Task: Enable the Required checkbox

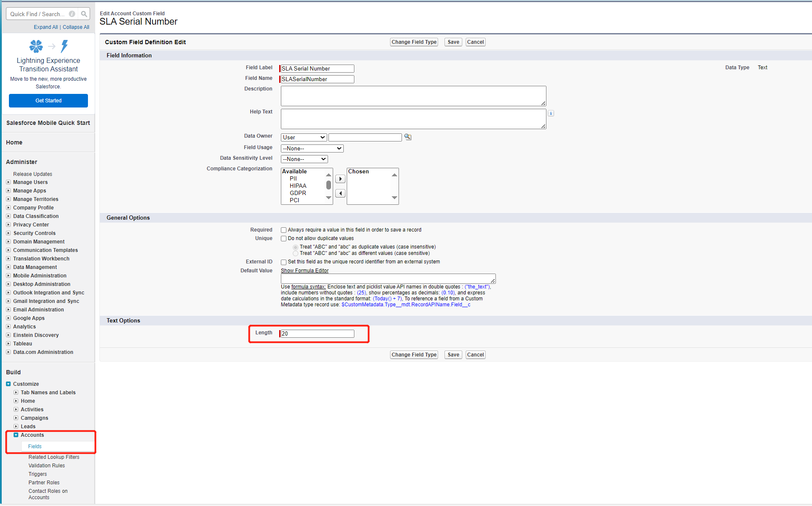Action: [283, 230]
